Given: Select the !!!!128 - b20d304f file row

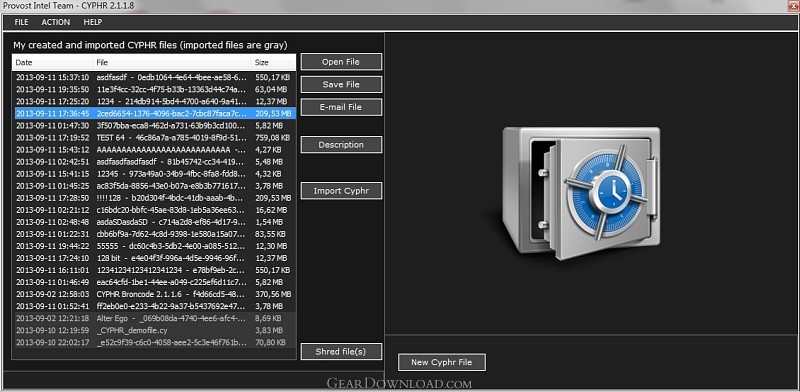Looking at the screenshot, I should [x=154, y=198].
